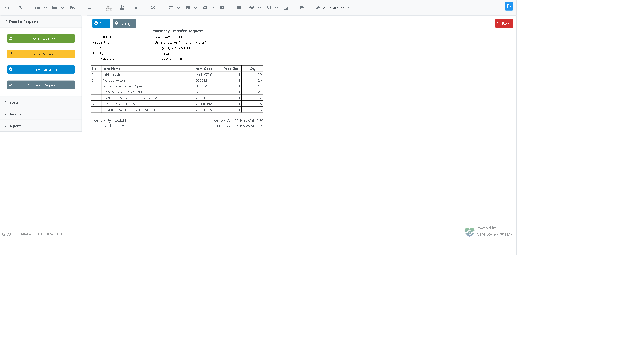
Task: Expand the Receive section
Action: [41, 114]
